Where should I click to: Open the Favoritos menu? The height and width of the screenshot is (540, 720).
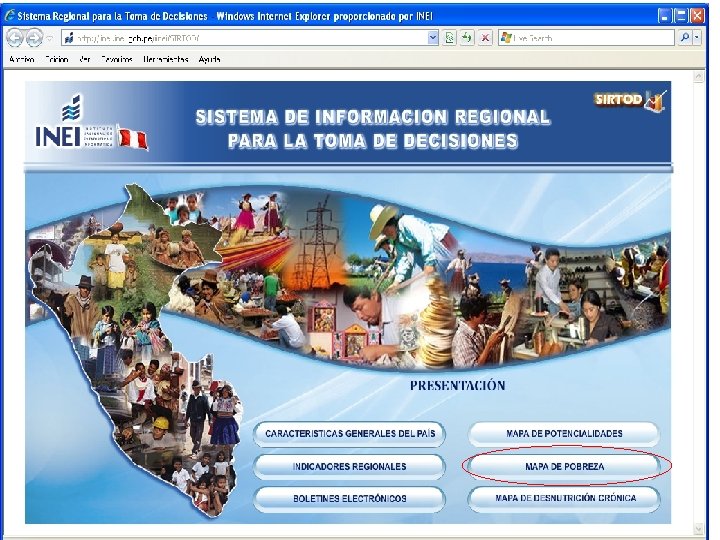[117, 59]
